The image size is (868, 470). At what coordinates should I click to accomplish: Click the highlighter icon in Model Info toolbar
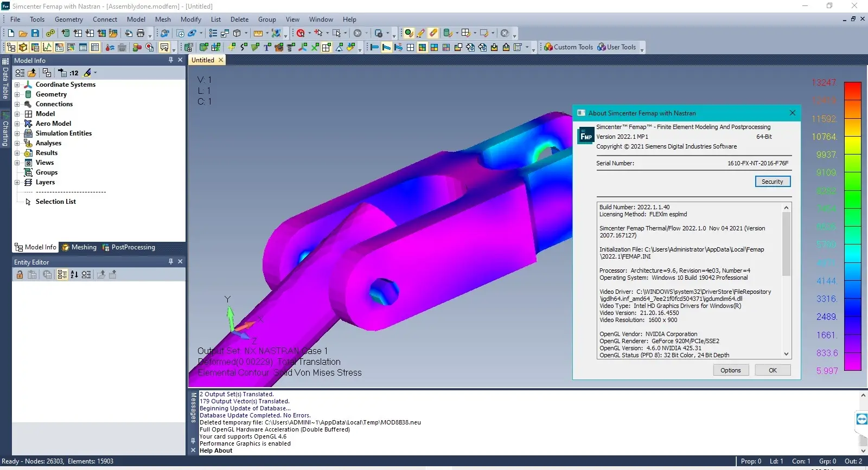coord(87,73)
